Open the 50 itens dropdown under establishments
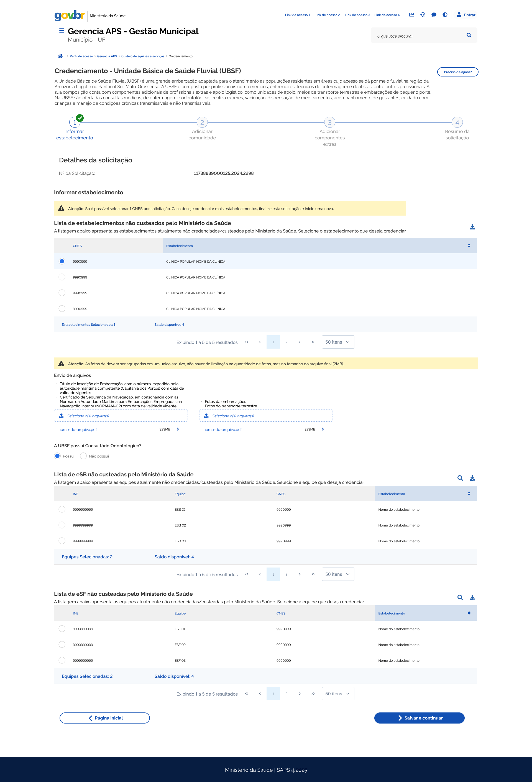 338,342
